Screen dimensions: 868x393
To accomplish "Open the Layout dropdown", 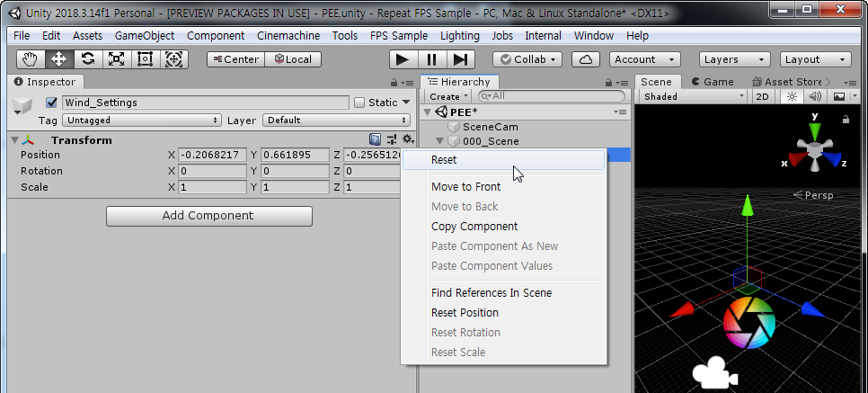I will [816, 59].
